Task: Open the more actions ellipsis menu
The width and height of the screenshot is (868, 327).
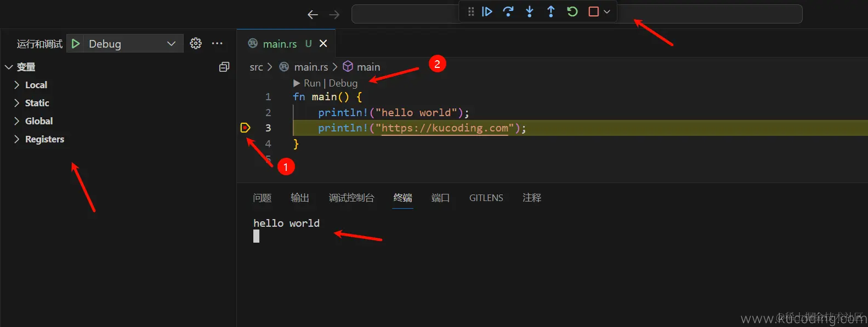Action: point(217,43)
